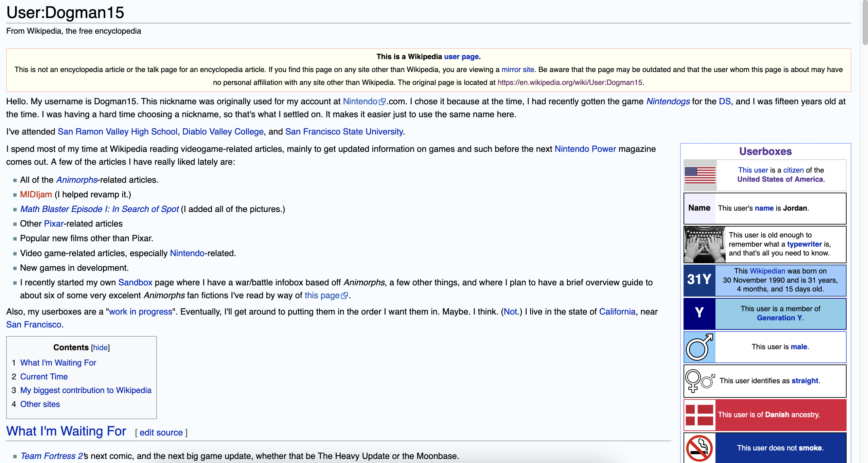The height and width of the screenshot is (463, 868).
Task: Click the 31Y age badge
Action: pos(699,280)
